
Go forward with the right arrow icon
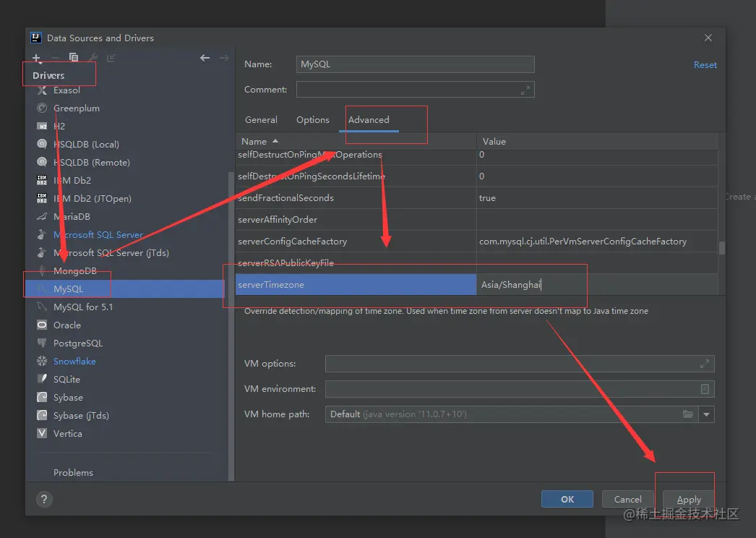point(224,58)
